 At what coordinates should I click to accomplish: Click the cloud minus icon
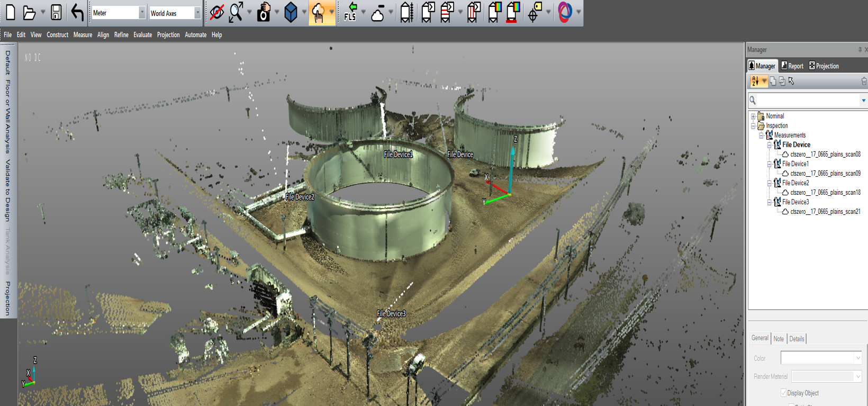click(x=378, y=12)
